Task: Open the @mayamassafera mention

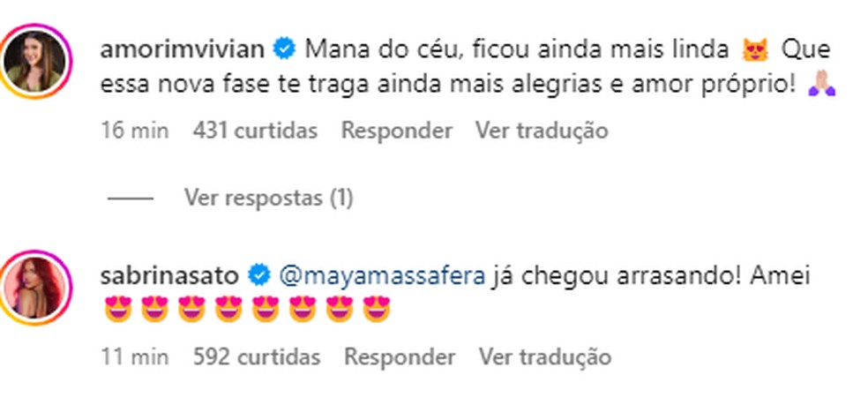Action: coord(382,276)
